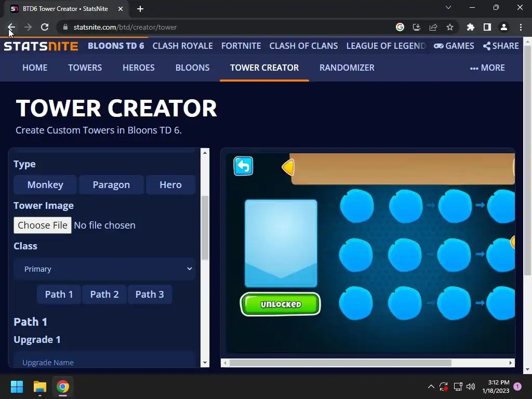Viewport: 532px width, 399px height.
Task: Click the Chrome taskbar icon
Action: pyautogui.click(x=63, y=387)
